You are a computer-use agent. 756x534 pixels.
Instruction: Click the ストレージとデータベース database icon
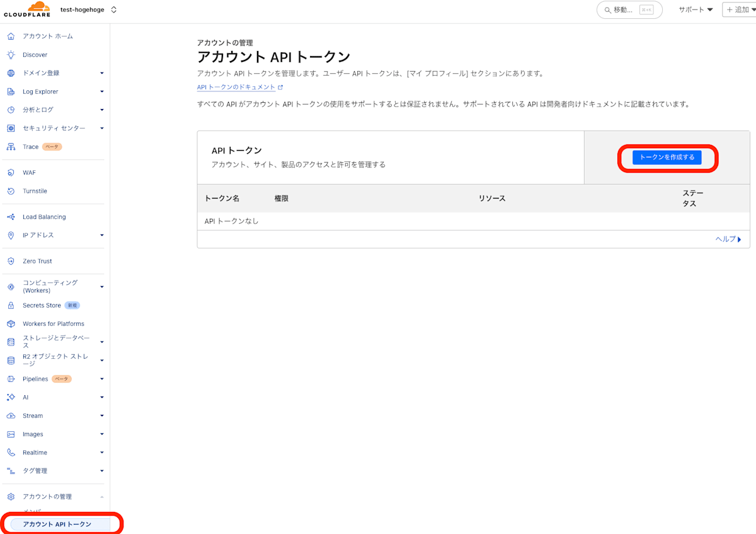tap(11, 342)
